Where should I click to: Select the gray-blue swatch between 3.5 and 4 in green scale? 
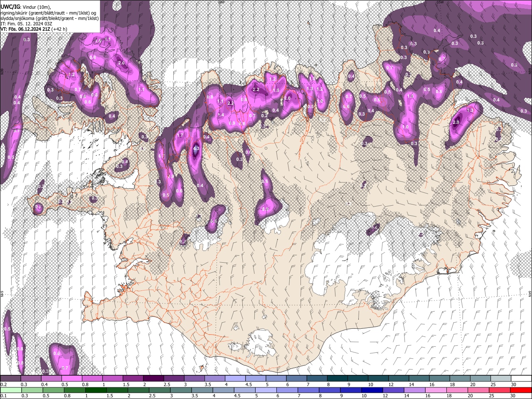click(x=202, y=390)
